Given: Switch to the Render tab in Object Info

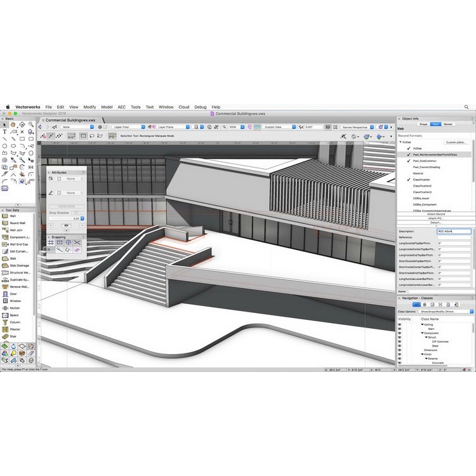Looking at the screenshot, I should 448,124.
